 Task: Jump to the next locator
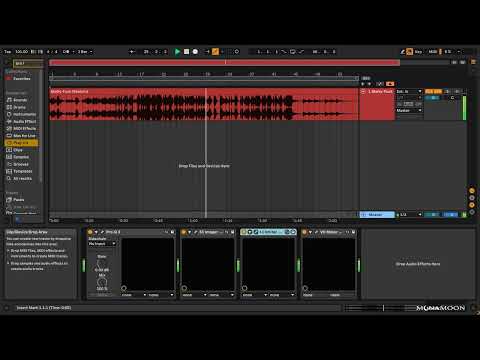point(369,84)
